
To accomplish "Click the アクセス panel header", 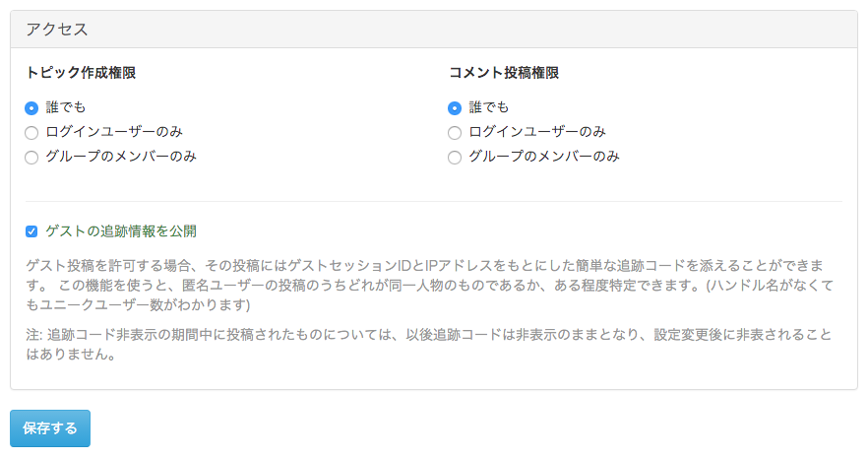I will pos(57,29).
